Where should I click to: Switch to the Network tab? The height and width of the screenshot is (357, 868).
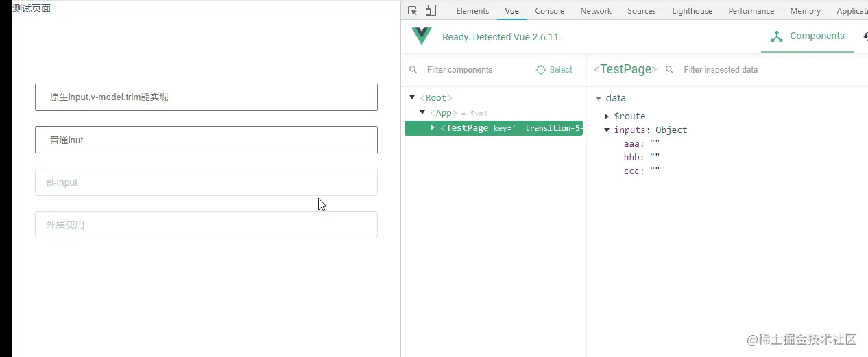coord(596,11)
